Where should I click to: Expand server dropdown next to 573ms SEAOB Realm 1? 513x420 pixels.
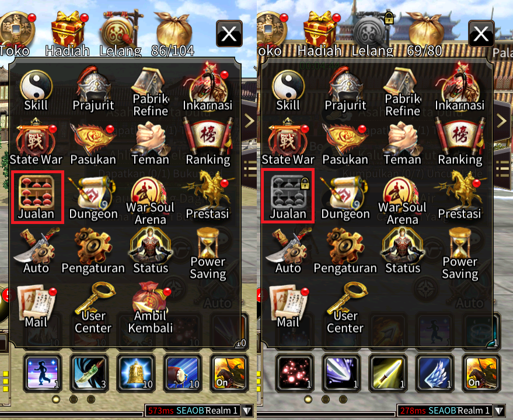pos(247,411)
